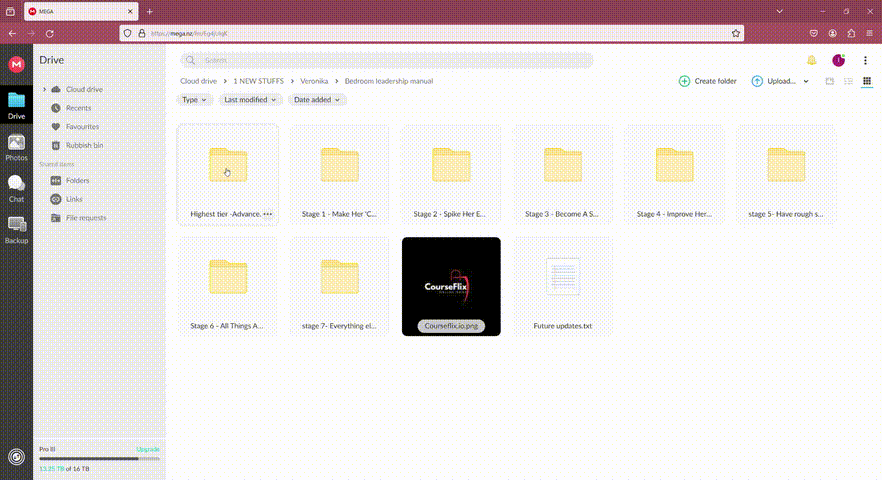Open shared Folders in the sidebar
The height and width of the screenshot is (480, 882).
click(77, 181)
